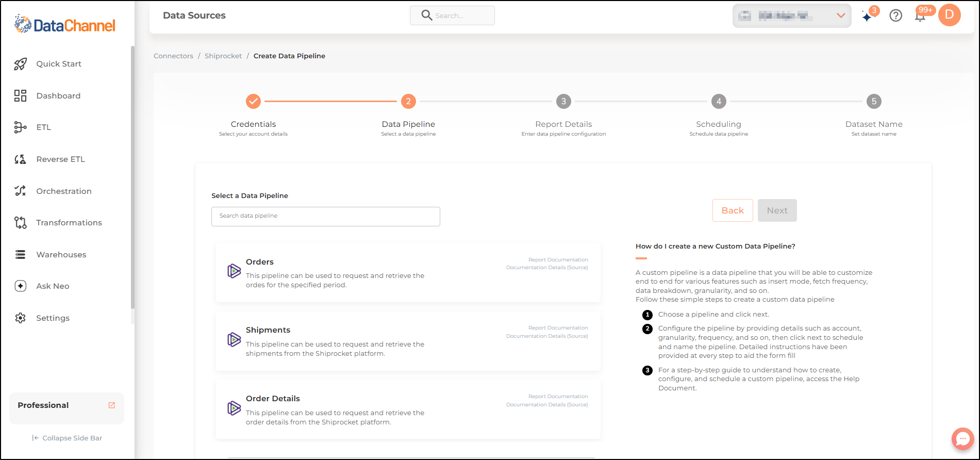
Task: Click the Settings gear icon
Action: tap(20, 318)
